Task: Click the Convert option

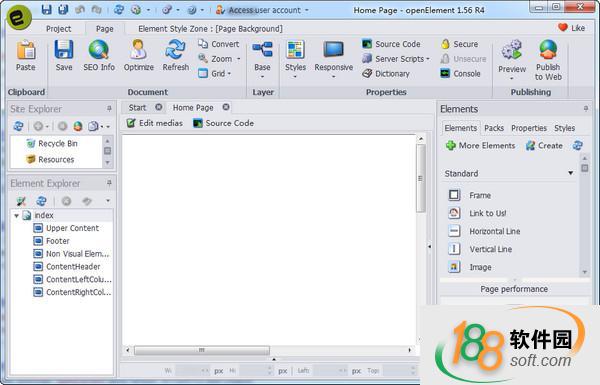Action: point(218,44)
